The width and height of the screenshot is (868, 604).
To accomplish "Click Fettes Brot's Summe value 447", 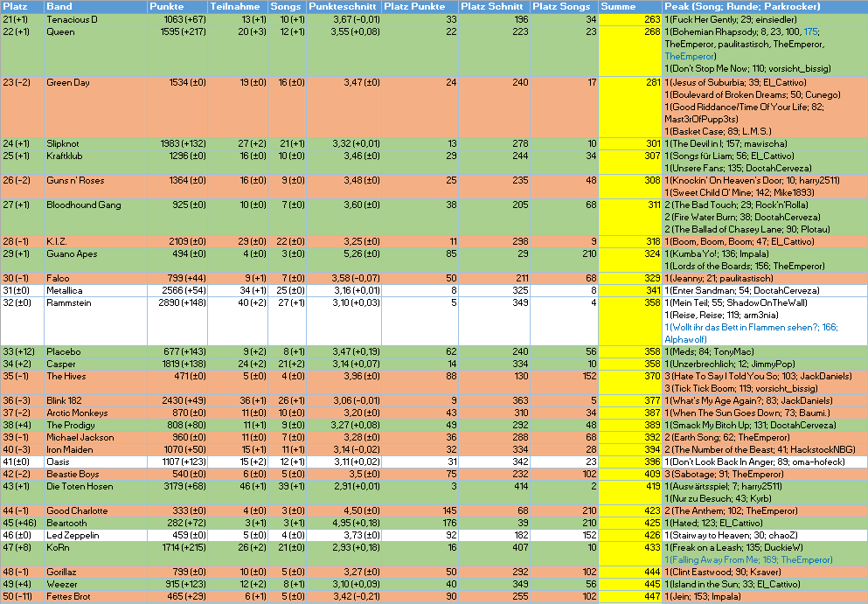I will [x=630, y=595].
